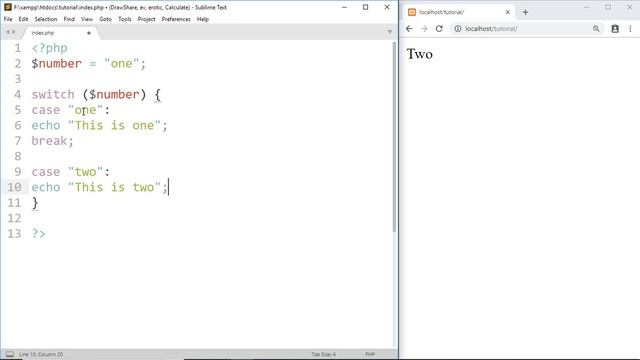Close the localhost/tutorial/ browser tab

tap(507, 12)
